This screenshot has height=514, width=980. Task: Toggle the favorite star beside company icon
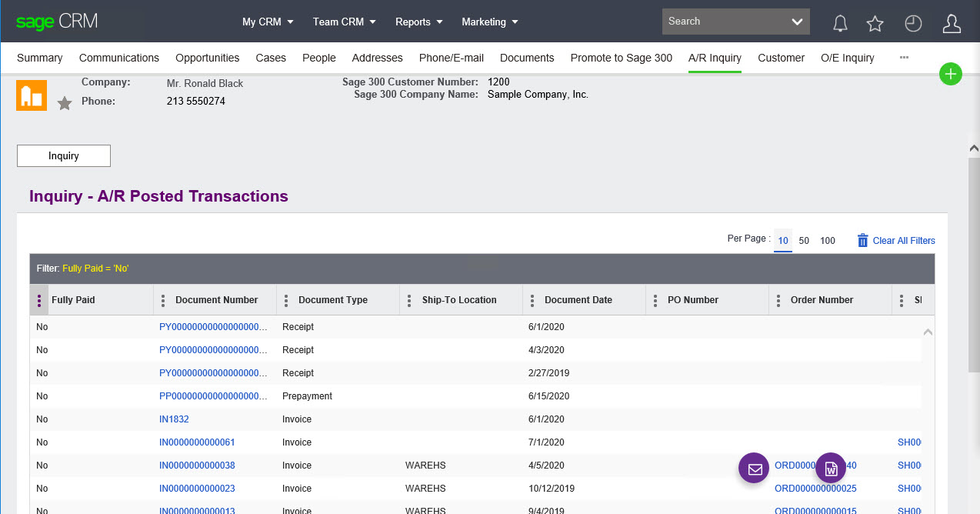coord(65,103)
